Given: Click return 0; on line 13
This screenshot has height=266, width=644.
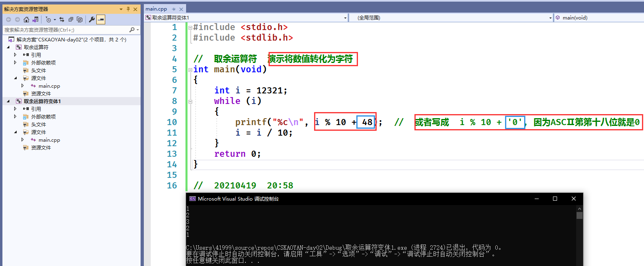Looking at the screenshot, I should pos(237,154).
